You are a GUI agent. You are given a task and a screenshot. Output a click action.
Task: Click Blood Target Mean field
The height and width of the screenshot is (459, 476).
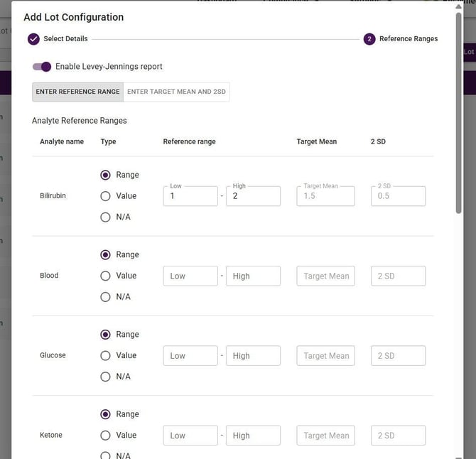pyautogui.click(x=325, y=276)
